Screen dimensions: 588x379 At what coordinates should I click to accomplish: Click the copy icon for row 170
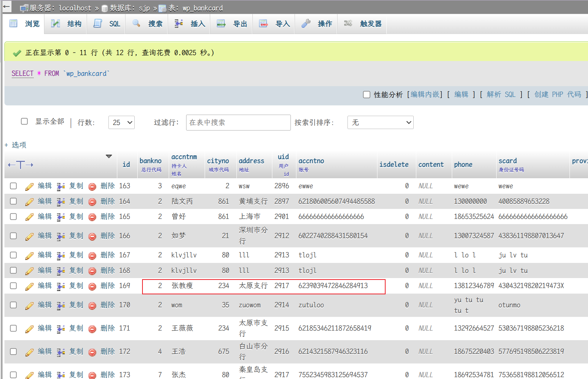[x=61, y=305]
